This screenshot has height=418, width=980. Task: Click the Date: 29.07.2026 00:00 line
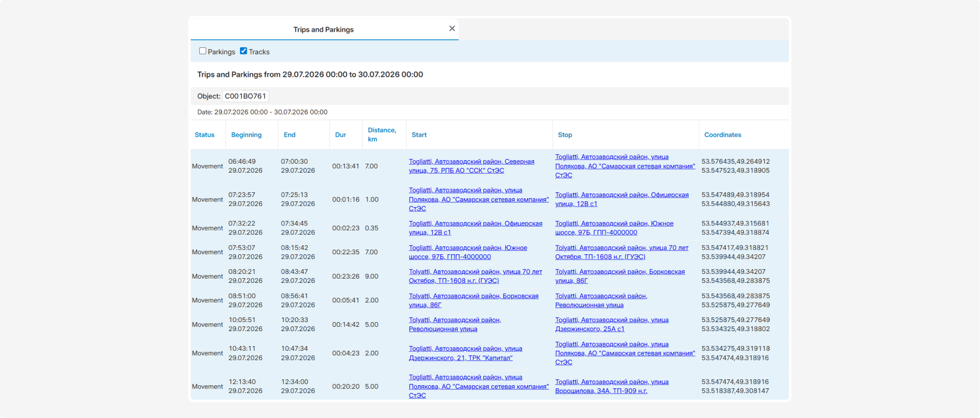point(262,112)
